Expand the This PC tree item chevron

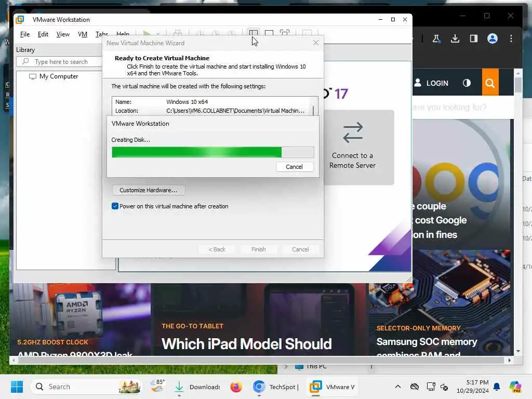coord(286,366)
